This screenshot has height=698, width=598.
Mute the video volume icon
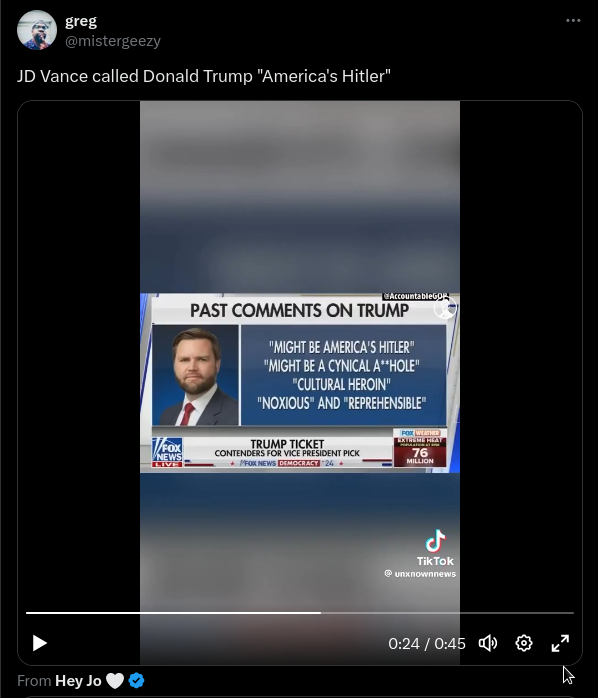(x=488, y=643)
